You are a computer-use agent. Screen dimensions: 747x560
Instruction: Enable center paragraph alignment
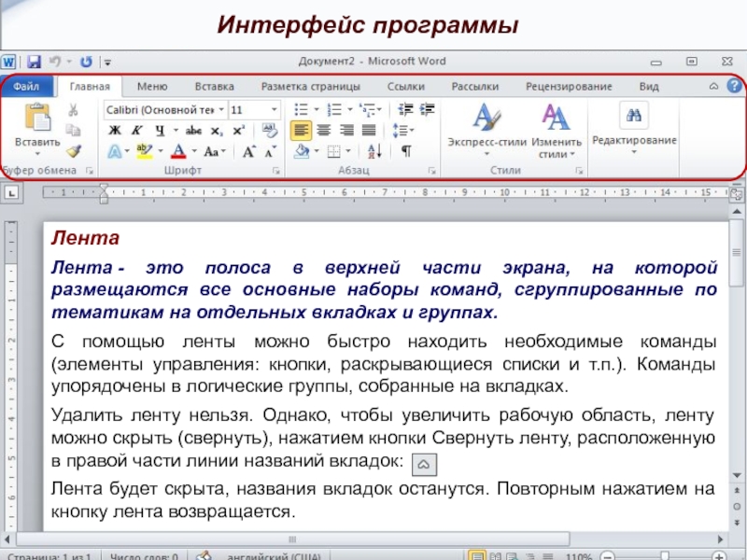pyautogui.click(x=323, y=130)
